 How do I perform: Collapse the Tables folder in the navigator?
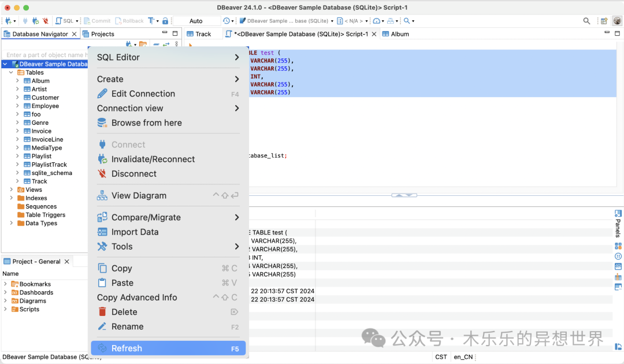(11, 72)
